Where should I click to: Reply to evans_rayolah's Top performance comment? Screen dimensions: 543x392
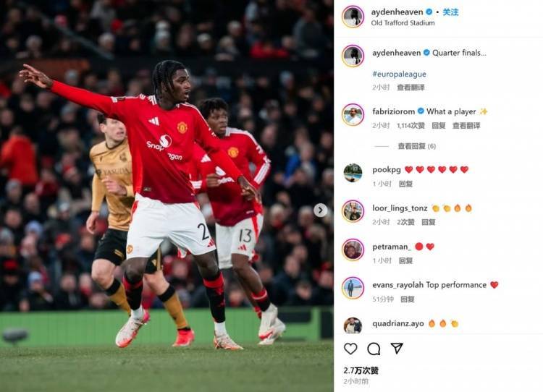(407, 299)
